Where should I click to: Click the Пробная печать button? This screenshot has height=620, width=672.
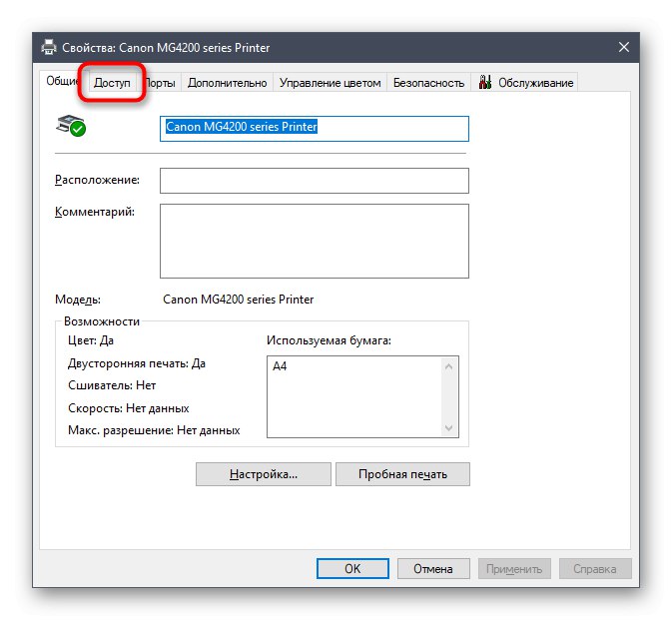(x=402, y=474)
